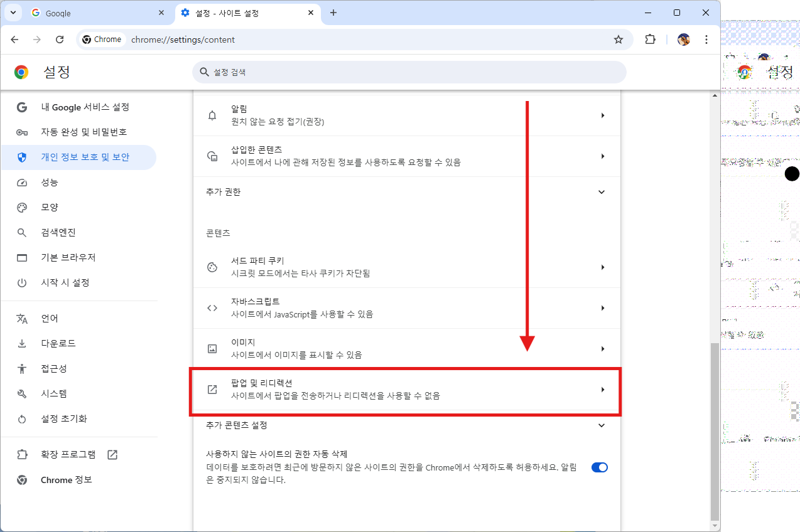Open the 서드 파티 쿠키 settings row
800x532 pixels.
[x=406, y=267]
